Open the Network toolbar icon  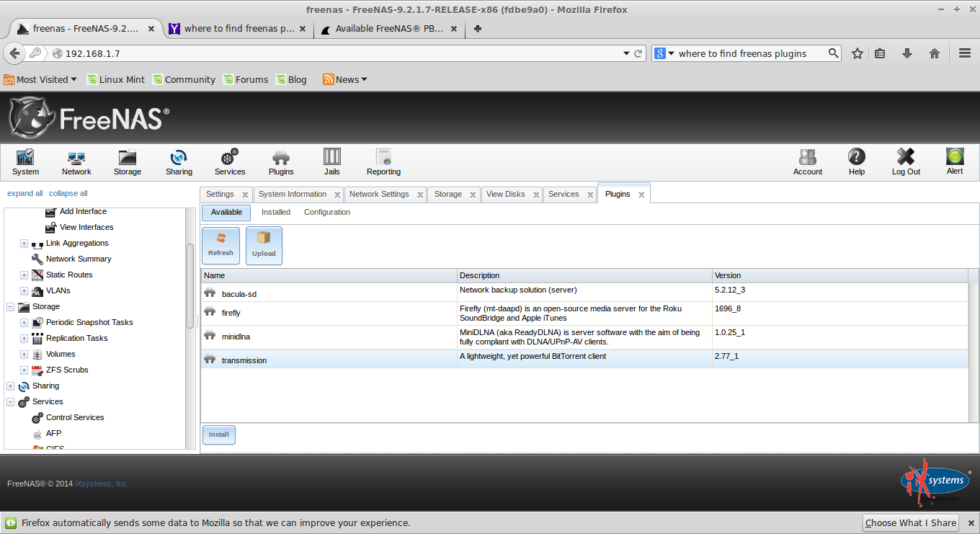pos(76,162)
